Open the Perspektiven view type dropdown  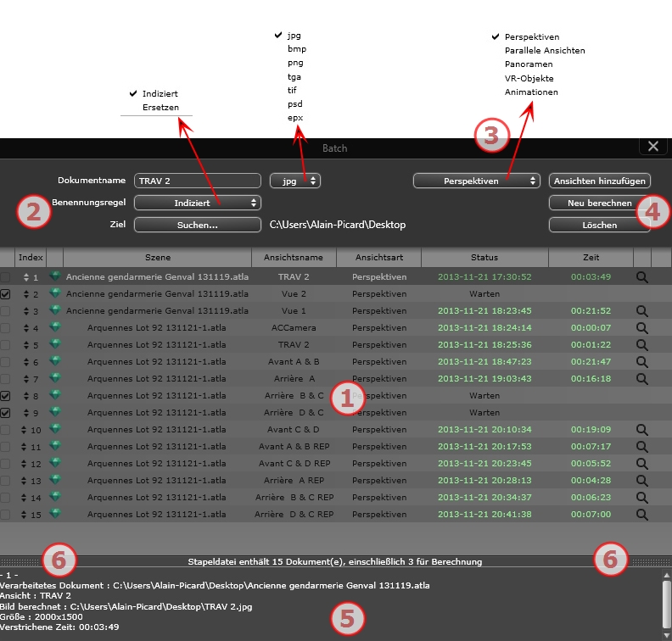coord(476,181)
